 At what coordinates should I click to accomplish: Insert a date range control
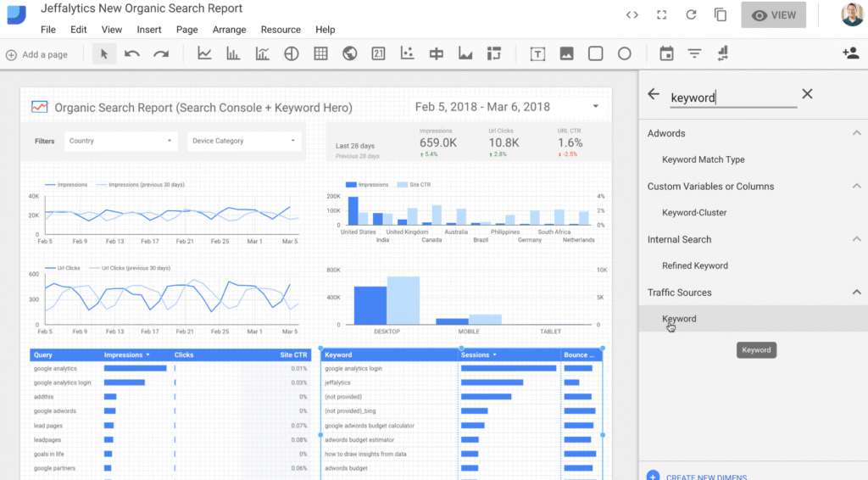(x=666, y=53)
